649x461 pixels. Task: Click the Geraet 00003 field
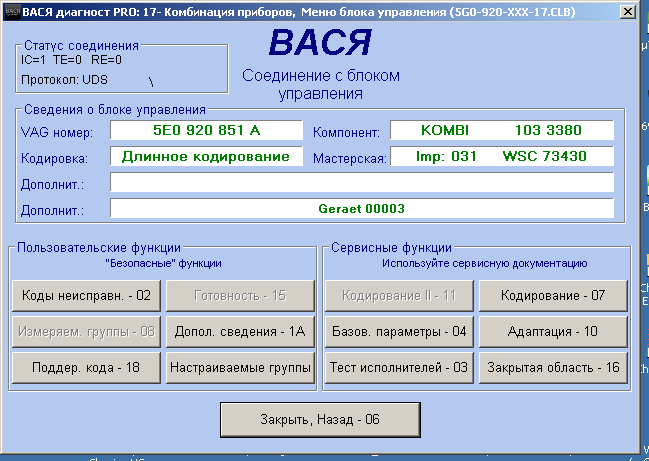coord(362,208)
